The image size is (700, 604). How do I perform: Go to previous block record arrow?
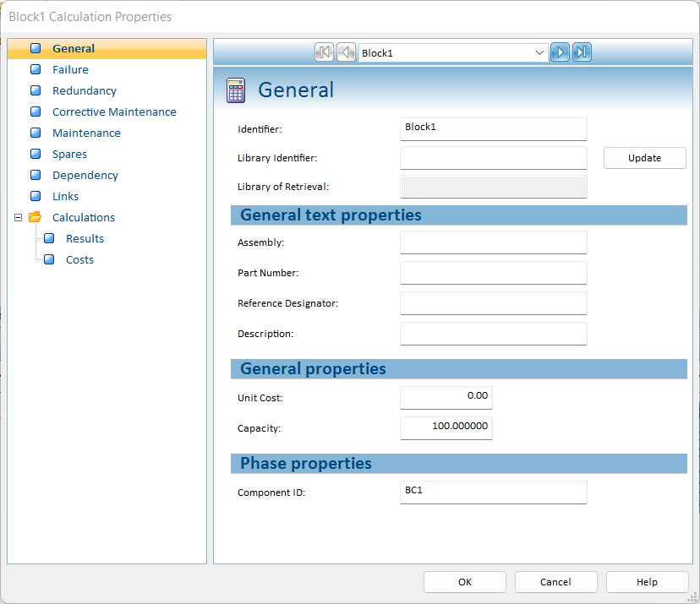click(346, 52)
